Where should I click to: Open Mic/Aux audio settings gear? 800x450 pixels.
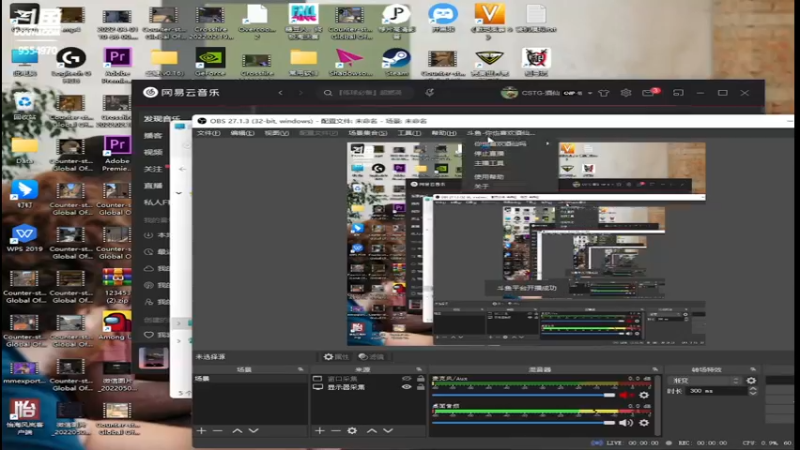point(644,395)
